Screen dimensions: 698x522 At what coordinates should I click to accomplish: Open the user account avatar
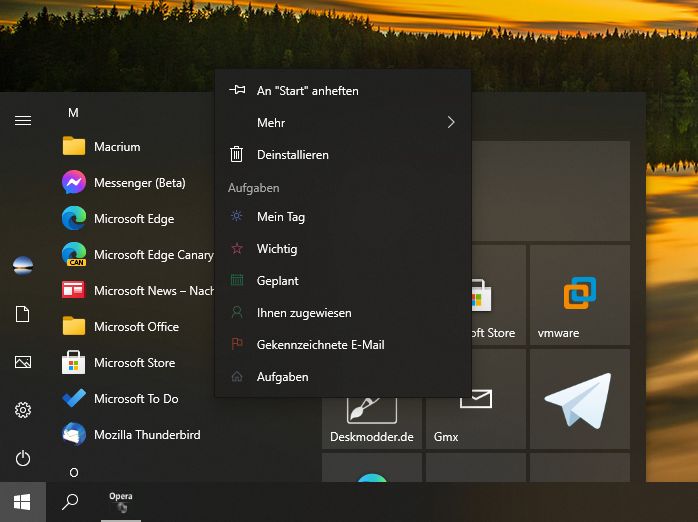23,266
